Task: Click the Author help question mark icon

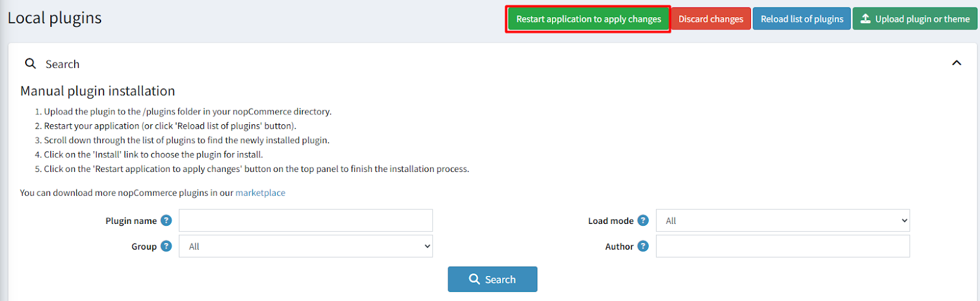Action: (643, 246)
